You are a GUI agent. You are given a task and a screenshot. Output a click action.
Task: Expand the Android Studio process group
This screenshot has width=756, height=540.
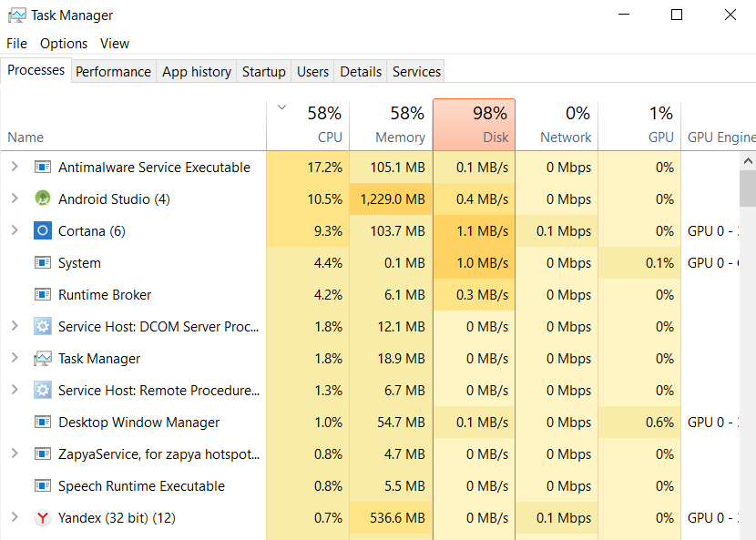coord(15,199)
